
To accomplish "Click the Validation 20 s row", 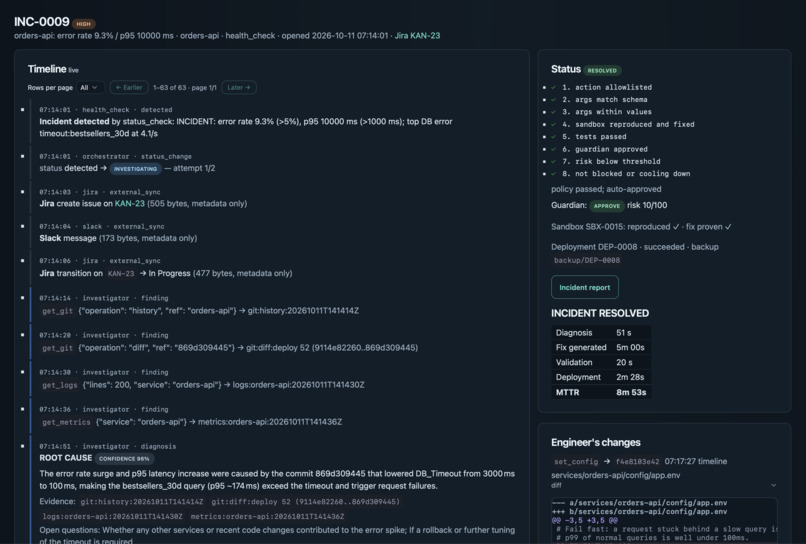I will [x=601, y=362].
